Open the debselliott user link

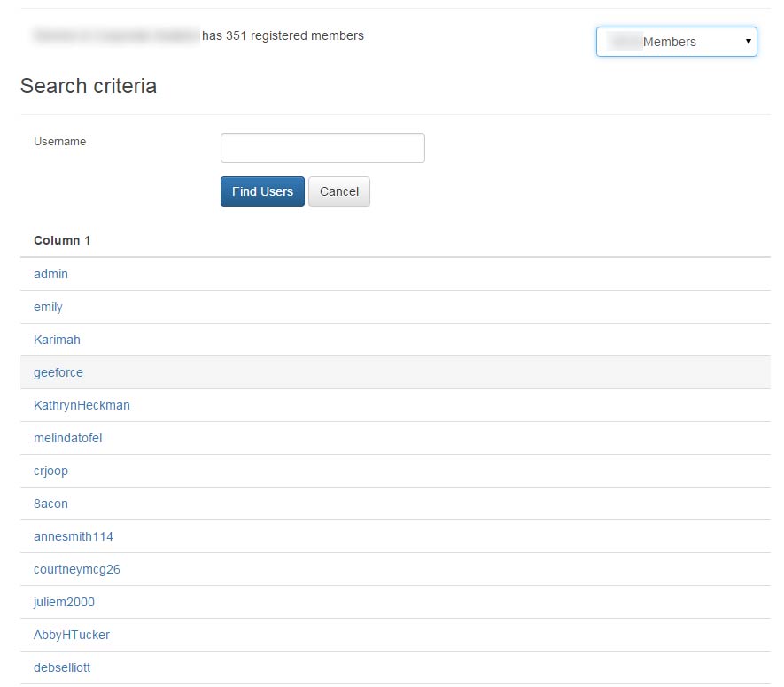pyautogui.click(x=61, y=668)
